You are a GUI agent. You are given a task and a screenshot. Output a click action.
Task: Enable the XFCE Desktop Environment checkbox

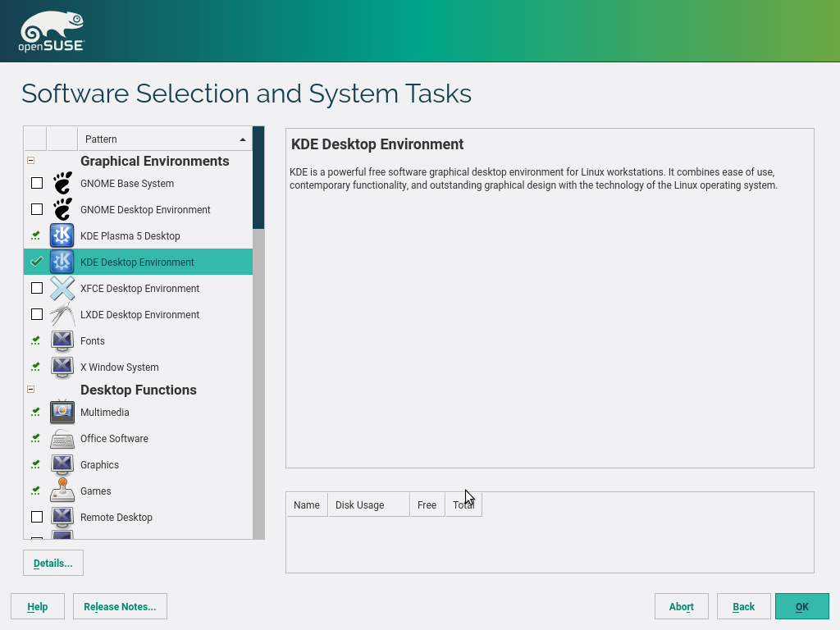pyautogui.click(x=37, y=288)
